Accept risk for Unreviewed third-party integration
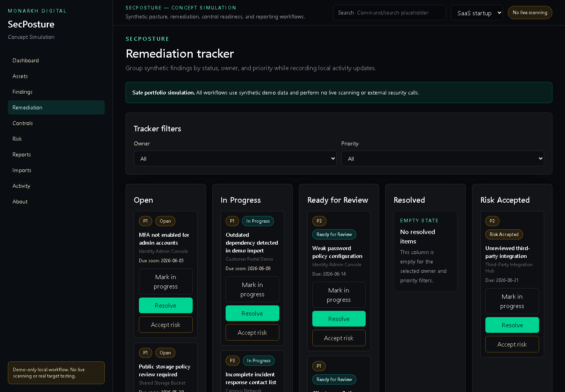 pos(512,344)
